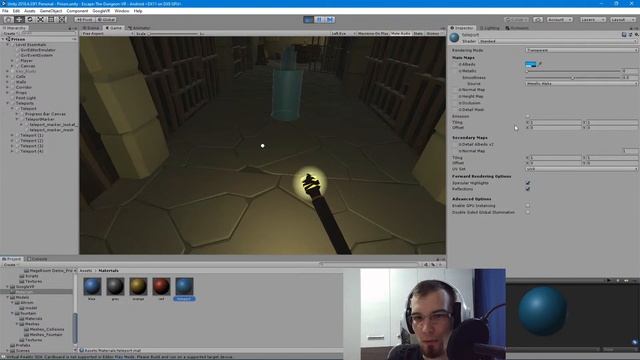
Task: Switch to the Animator tab
Action: tap(139, 28)
